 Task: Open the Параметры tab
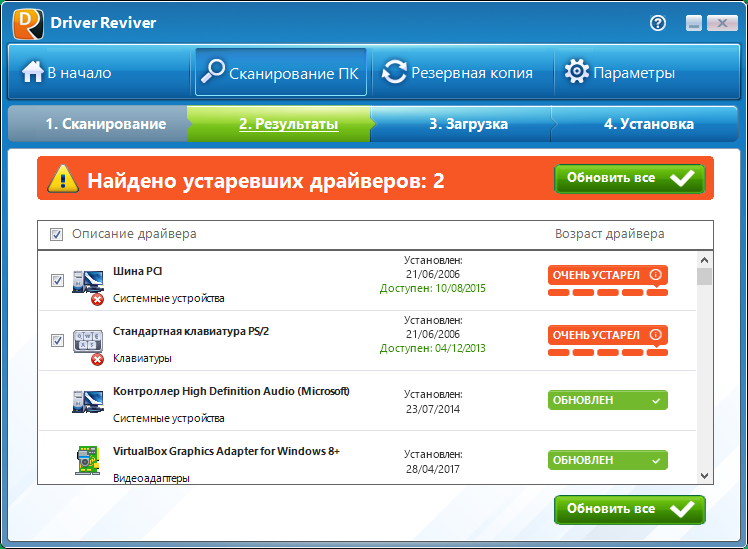[x=646, y=73]
